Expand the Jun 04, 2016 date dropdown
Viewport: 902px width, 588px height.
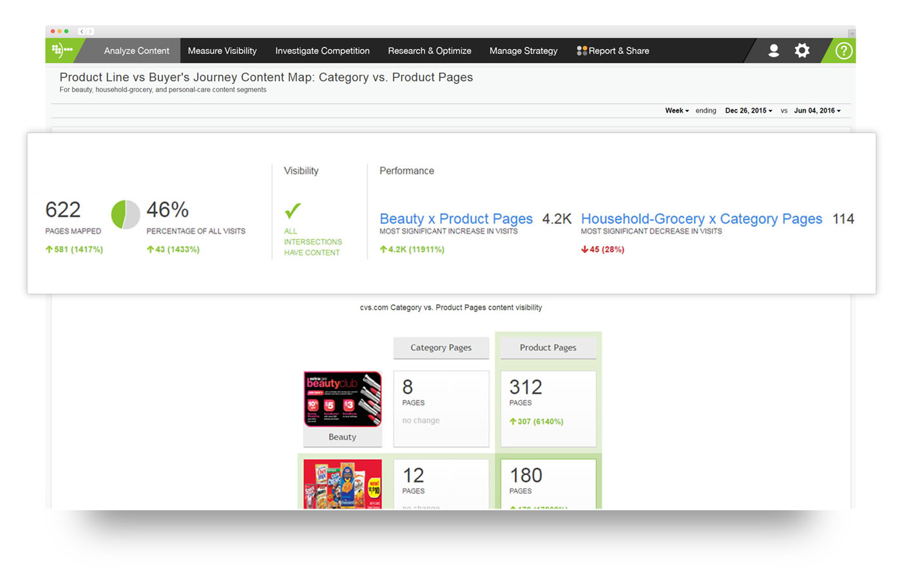818,111
